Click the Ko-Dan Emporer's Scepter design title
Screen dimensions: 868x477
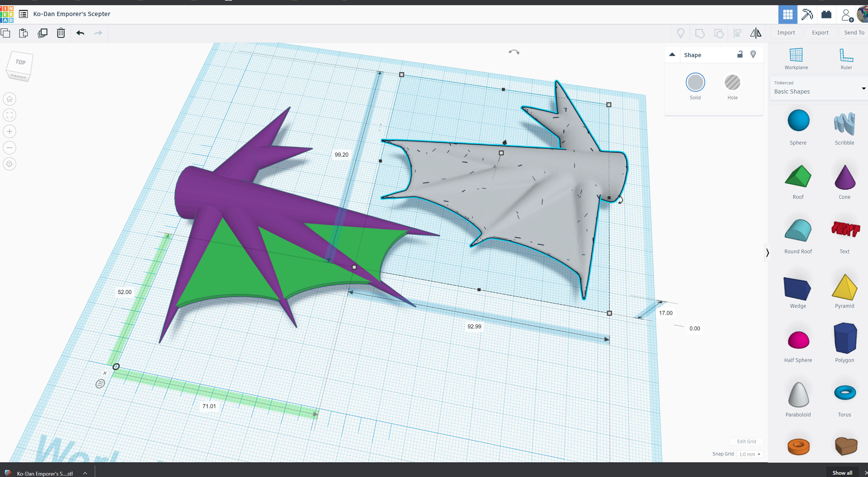point(72,14)
